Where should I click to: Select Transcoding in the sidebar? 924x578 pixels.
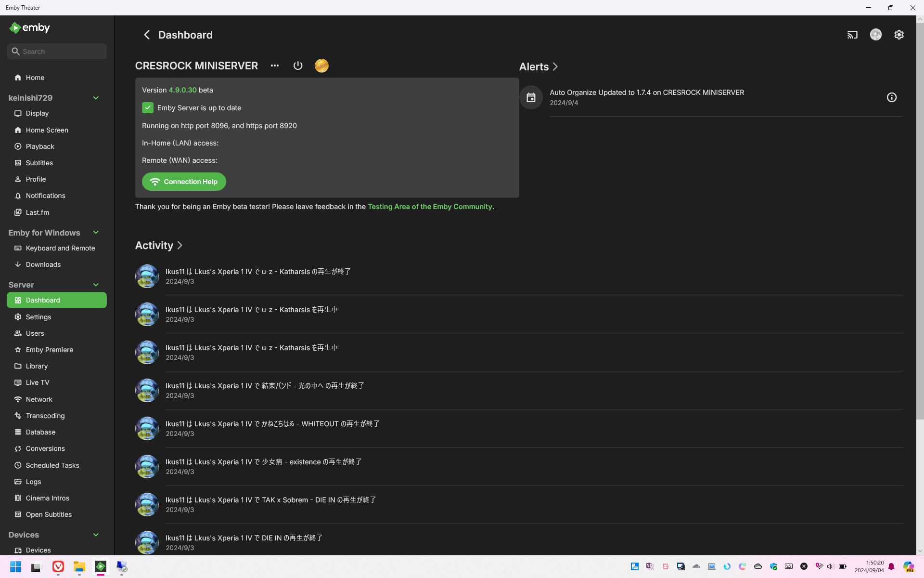(x=45, y=416)
